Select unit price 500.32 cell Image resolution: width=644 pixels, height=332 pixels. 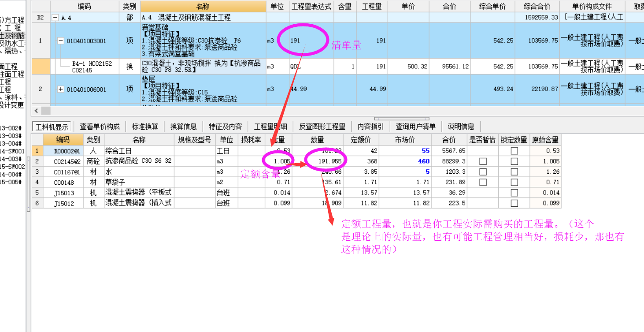[408, 67]
